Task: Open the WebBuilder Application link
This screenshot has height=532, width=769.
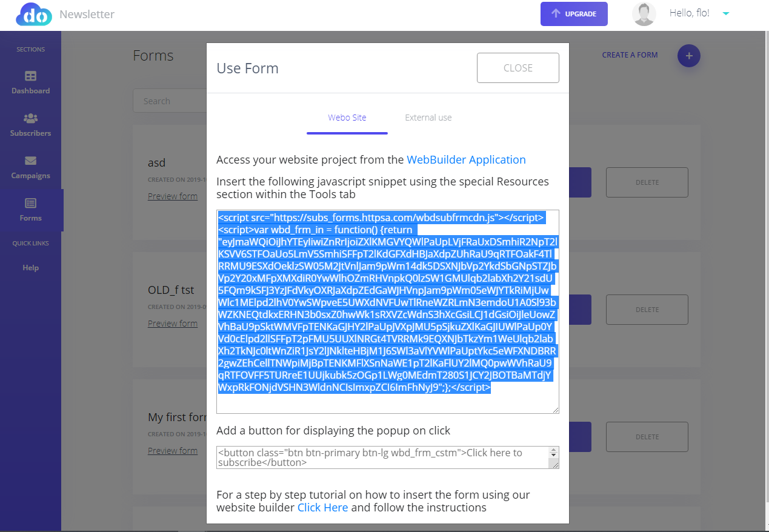Action: click(x=466, y=160)
